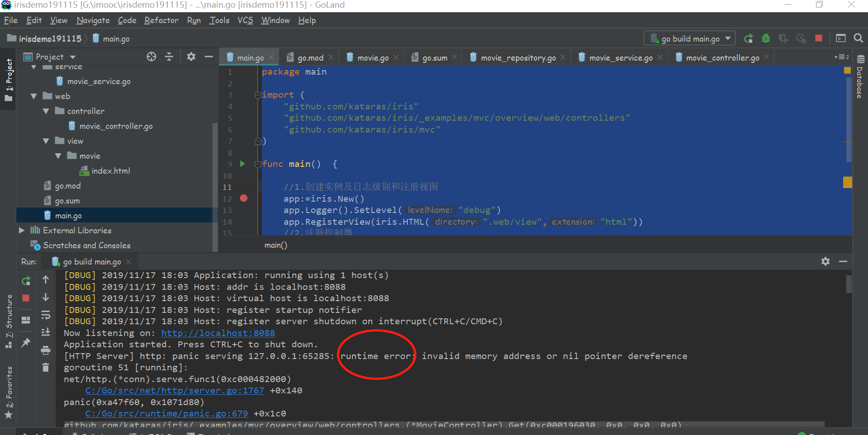Viewport: 868px width, 435px height.
Task: Collapse the web folder
Action: tap(34, 96)
